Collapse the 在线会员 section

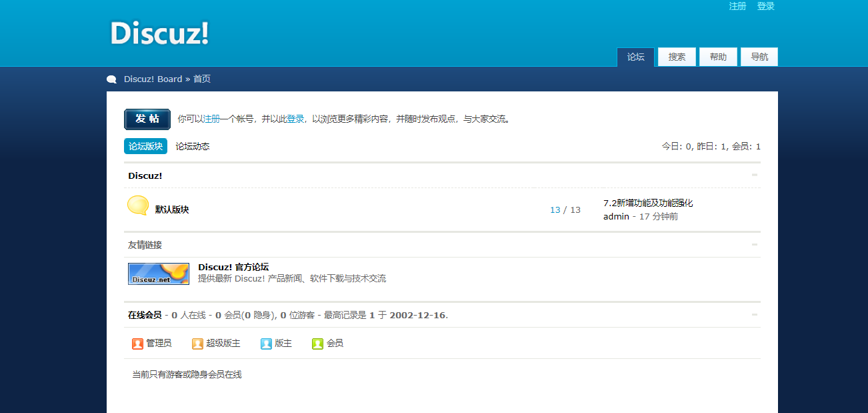[755, 314]
